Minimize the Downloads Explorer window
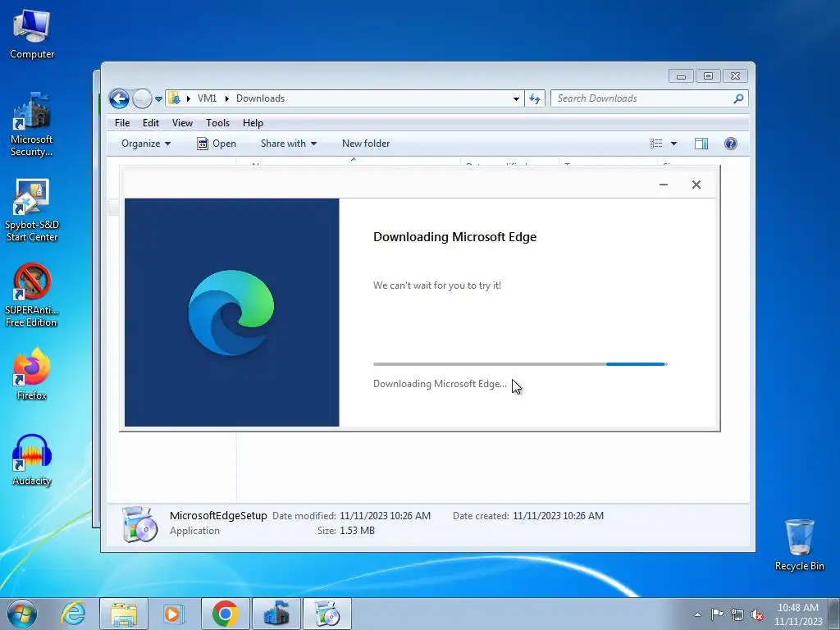 [681, 76]
